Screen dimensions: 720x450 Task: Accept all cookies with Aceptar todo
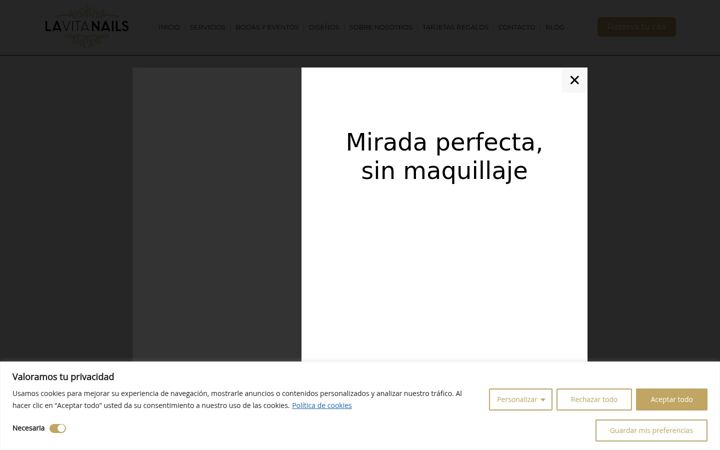671,399
